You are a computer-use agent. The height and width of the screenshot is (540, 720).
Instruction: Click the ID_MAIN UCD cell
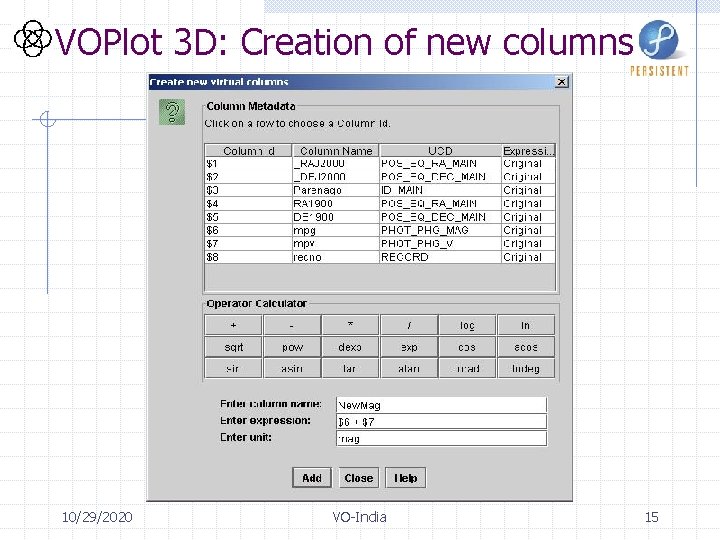pyautogui.click(x=440, y=190)
